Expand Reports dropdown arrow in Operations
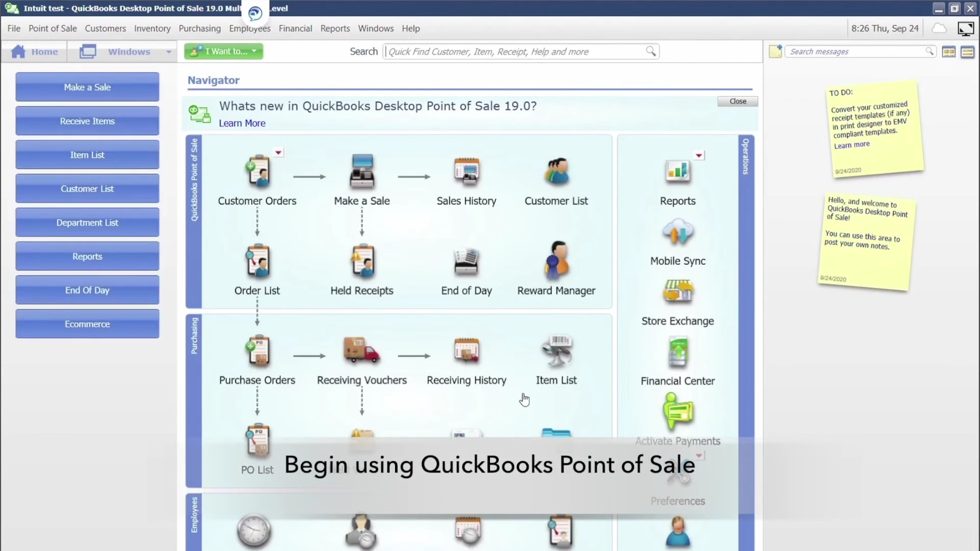Viewport: 980px width, 551px height. pos(699,156)
